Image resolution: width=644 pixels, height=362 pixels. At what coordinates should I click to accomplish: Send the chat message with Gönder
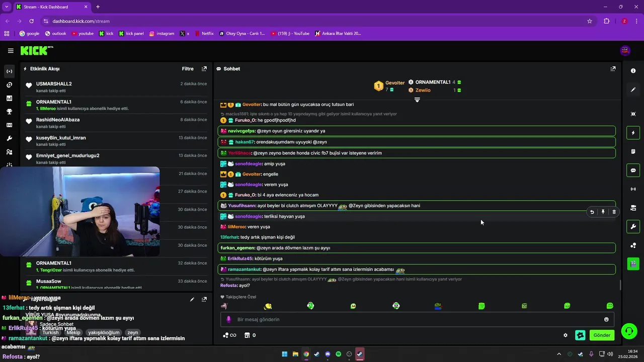[602, 335]
